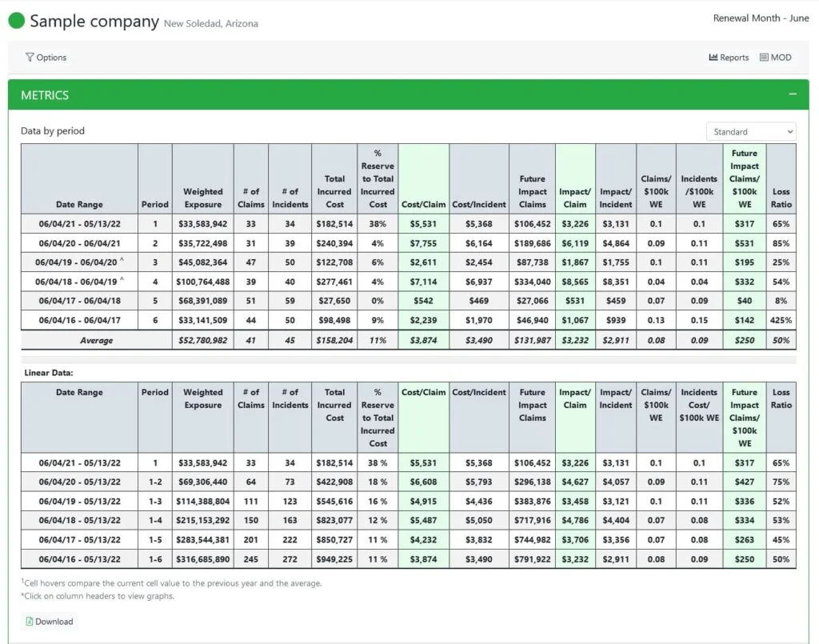Select the 06/04/19 - 05/13/22 linear date range
Viewport: 819px width, 644px height.
(79, 502)
